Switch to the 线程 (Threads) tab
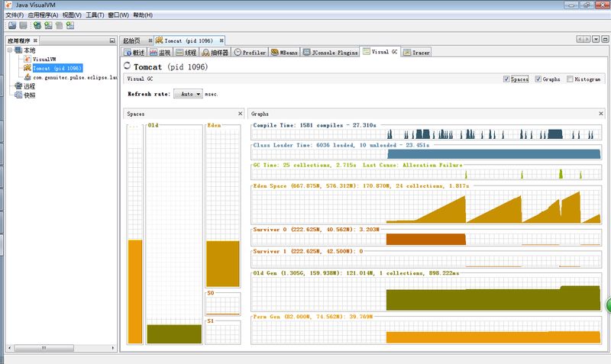 pos(186,52)
